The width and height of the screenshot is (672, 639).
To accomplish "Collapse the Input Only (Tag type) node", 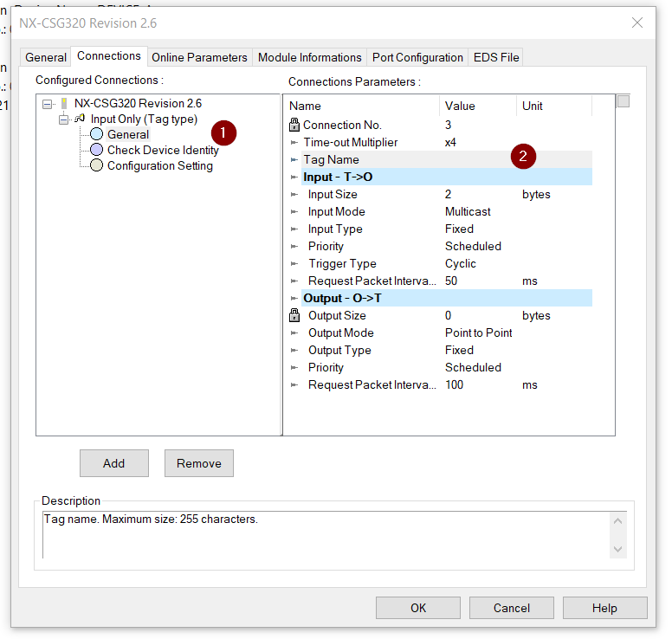I will (63, 119).
